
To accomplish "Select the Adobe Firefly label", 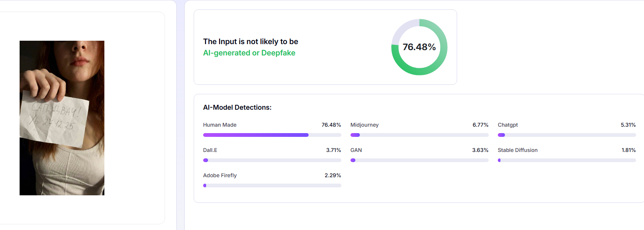I will [220, 175].
